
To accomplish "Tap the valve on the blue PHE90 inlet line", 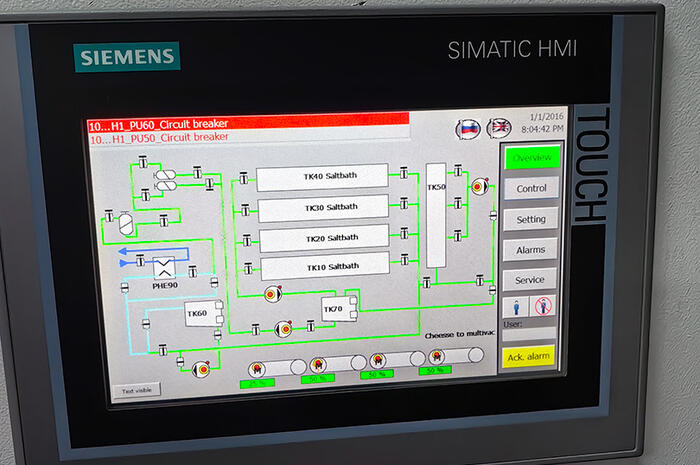I will [x=140, y=261].
